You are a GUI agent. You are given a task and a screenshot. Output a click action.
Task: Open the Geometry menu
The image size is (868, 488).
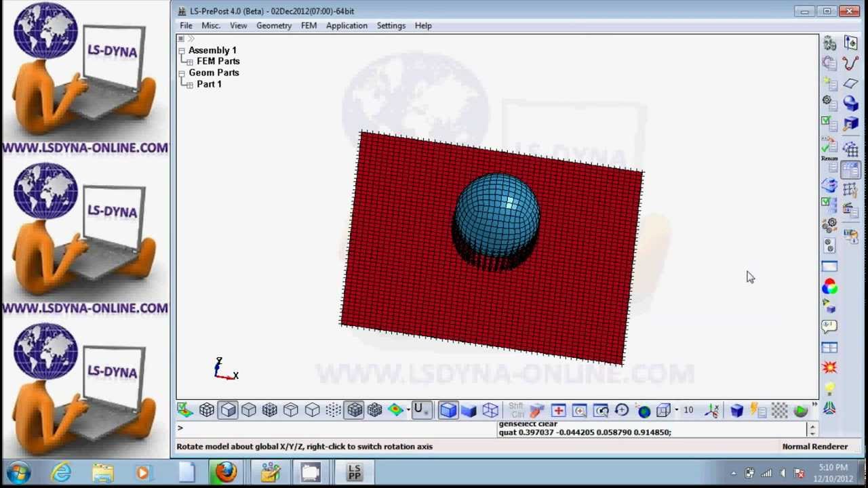click(274, 26)
